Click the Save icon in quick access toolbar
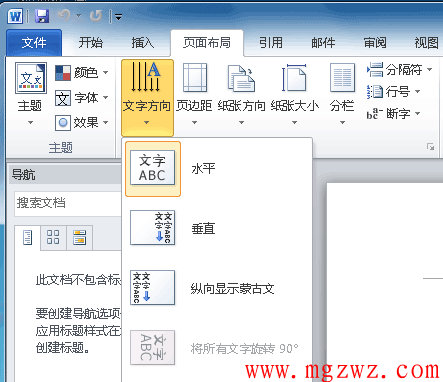The image size is (443, 382). coord(42,16)
